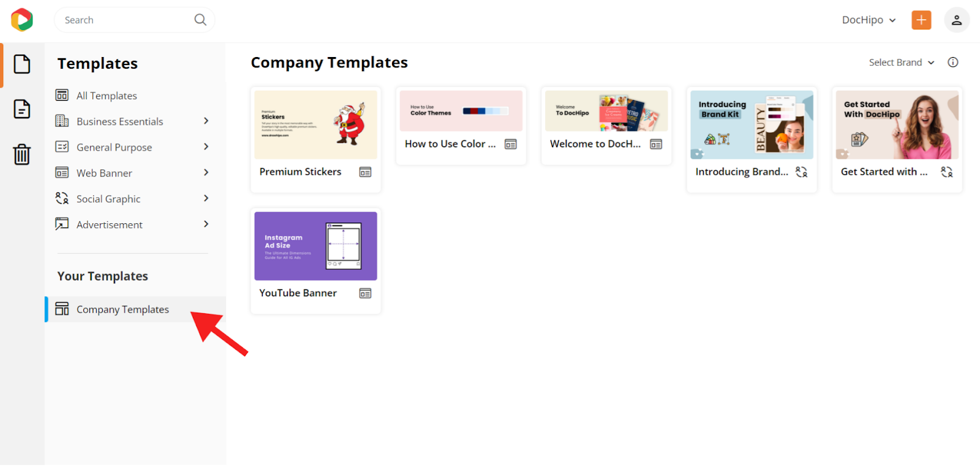
Task: Expand the Advertisement category
Action: 206,224
